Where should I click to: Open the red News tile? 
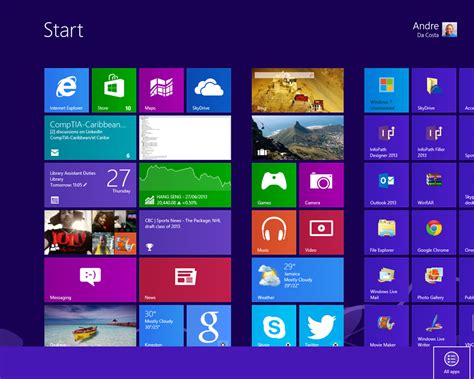pos(185,280)
